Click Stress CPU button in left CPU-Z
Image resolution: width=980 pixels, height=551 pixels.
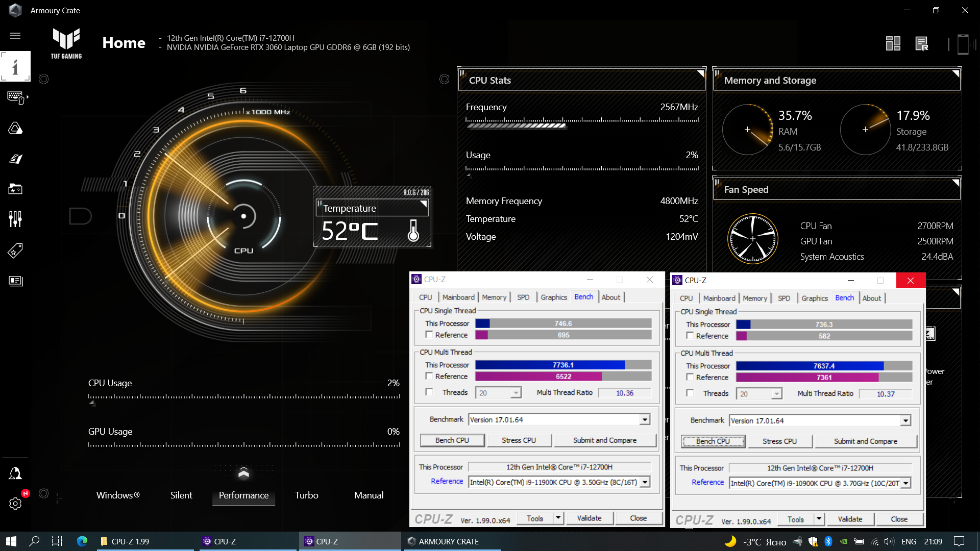(519, 440)
